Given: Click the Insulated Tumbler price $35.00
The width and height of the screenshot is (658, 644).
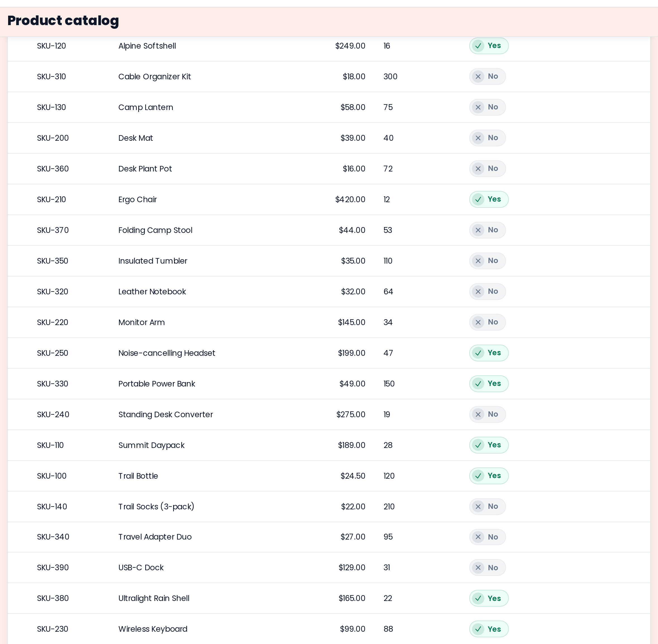Looking at the screenshot, I should (353, 261).
